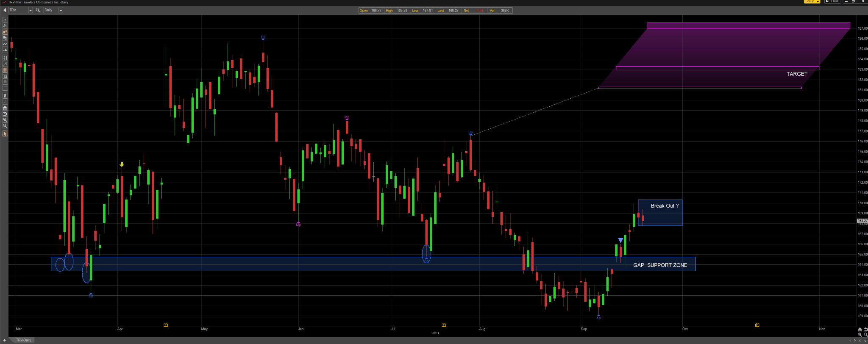Click the undo arrow in left toolbar

pos(5,114)
